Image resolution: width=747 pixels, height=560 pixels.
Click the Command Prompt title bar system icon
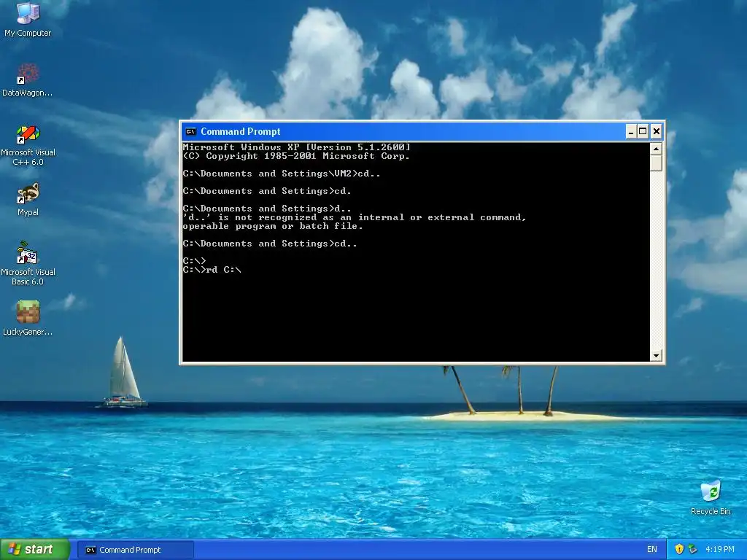coord(190,132)
